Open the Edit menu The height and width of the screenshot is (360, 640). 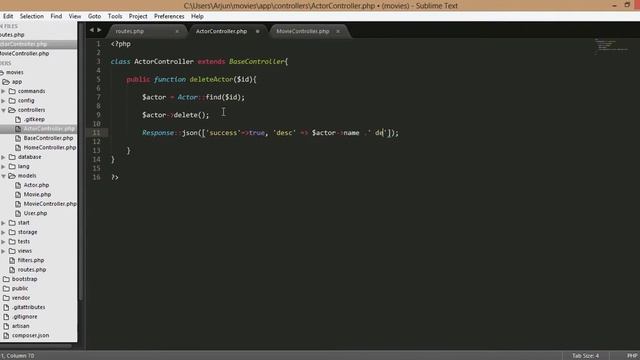8,16
